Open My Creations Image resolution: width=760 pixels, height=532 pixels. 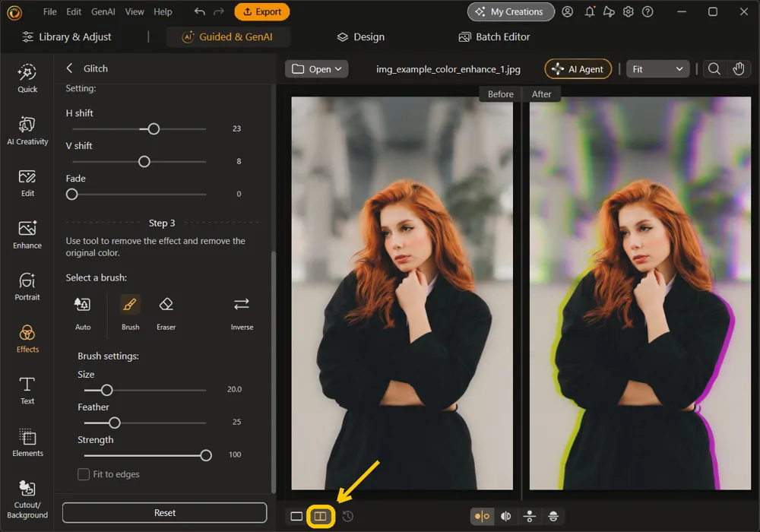[511, 11]
